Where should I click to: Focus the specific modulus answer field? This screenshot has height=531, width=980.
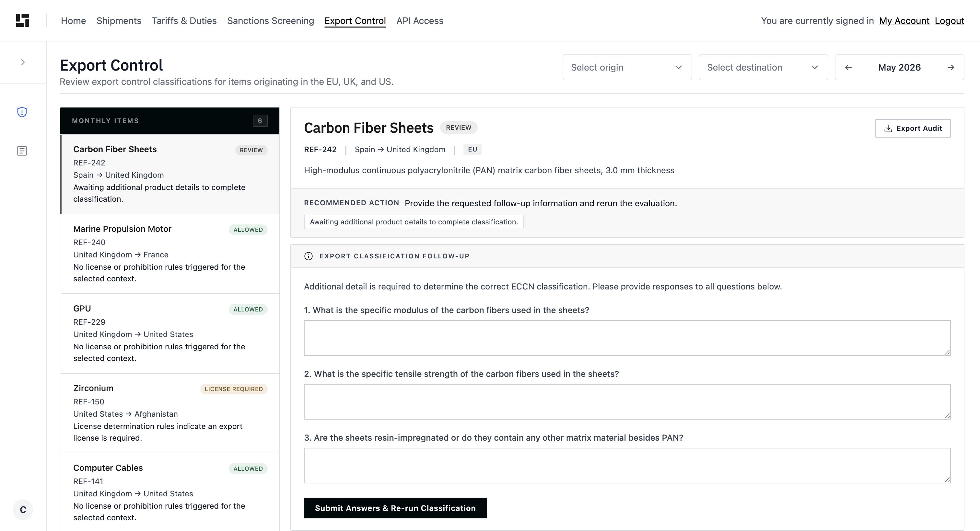(x=627, y=338)
